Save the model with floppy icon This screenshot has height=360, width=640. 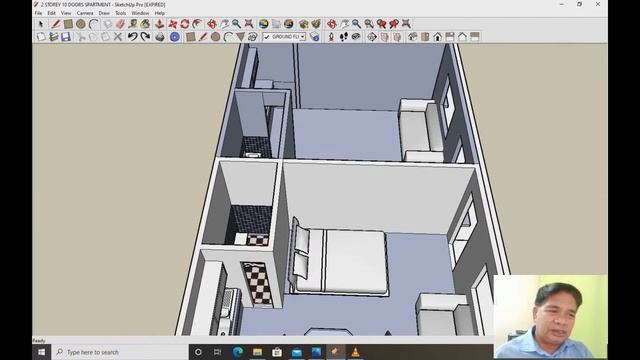pos(66,37)
